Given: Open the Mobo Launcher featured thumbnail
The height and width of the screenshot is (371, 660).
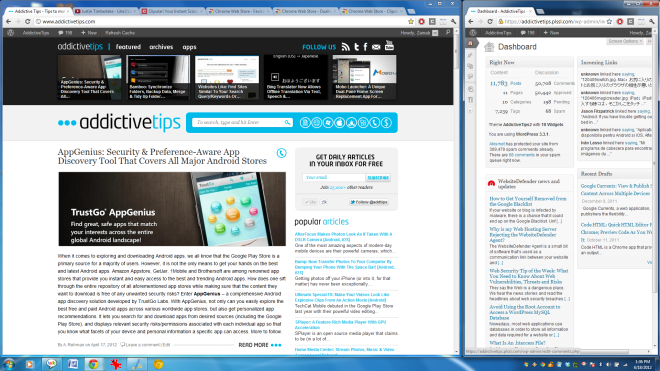Looking at the screenshot, I should 365,77.
